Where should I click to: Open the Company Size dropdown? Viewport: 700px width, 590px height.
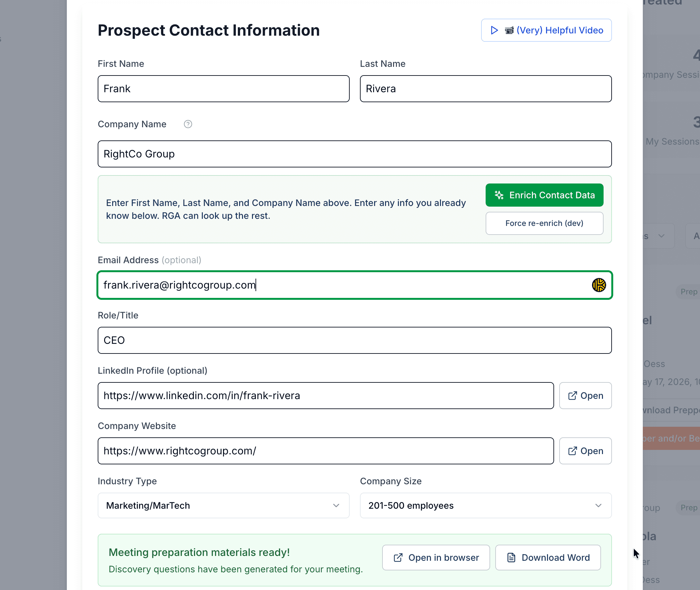click(486, 505)
